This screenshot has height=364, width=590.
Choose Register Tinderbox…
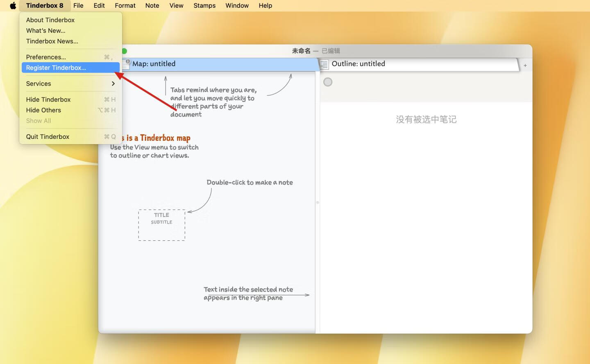[x=70, y=68]
